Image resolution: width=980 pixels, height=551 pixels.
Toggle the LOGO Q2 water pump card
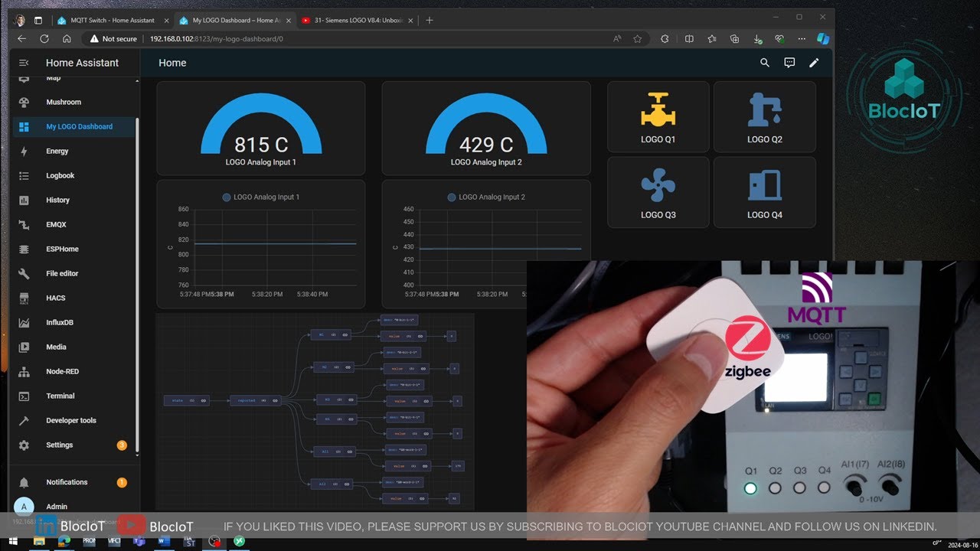click(x=764, y=117)
